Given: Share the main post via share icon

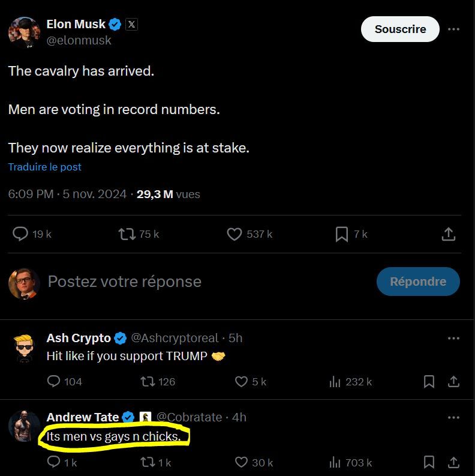Looking at the screenshot, I should 449,234.
